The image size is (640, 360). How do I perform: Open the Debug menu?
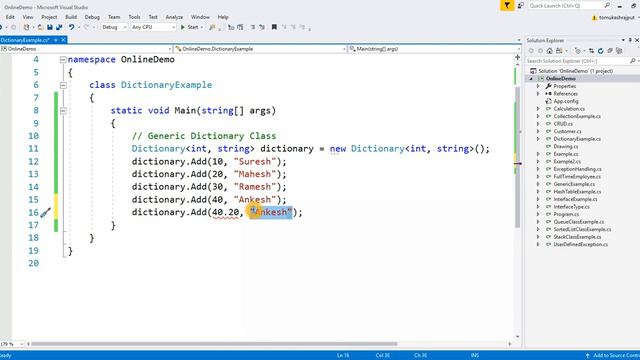(x=92, y=17)
